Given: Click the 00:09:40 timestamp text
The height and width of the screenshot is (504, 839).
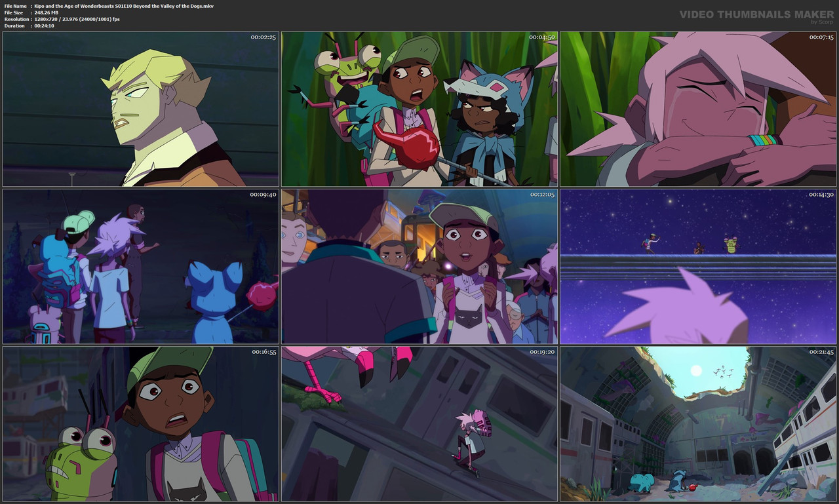Looking at the screenshot, I should [x=263, y=195].
